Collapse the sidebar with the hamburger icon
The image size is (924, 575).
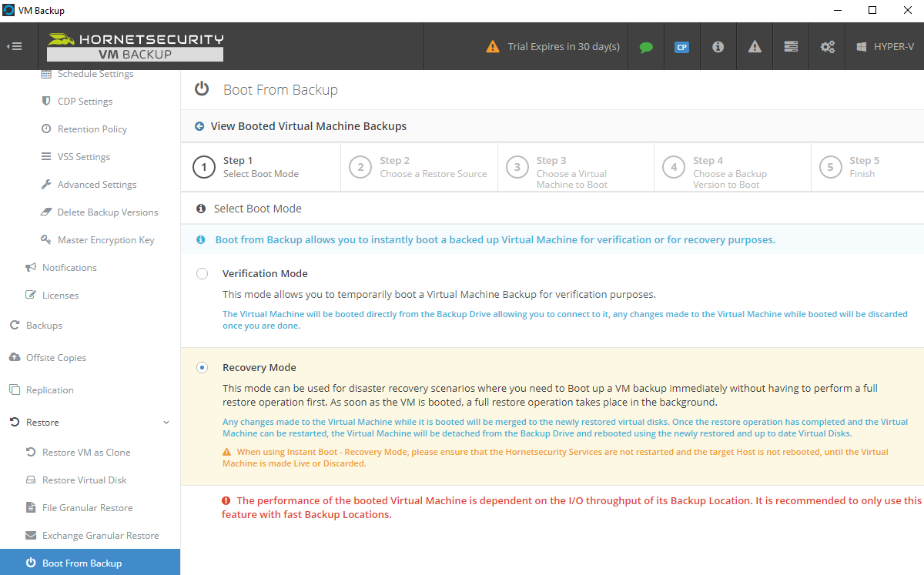click(15, 46)
